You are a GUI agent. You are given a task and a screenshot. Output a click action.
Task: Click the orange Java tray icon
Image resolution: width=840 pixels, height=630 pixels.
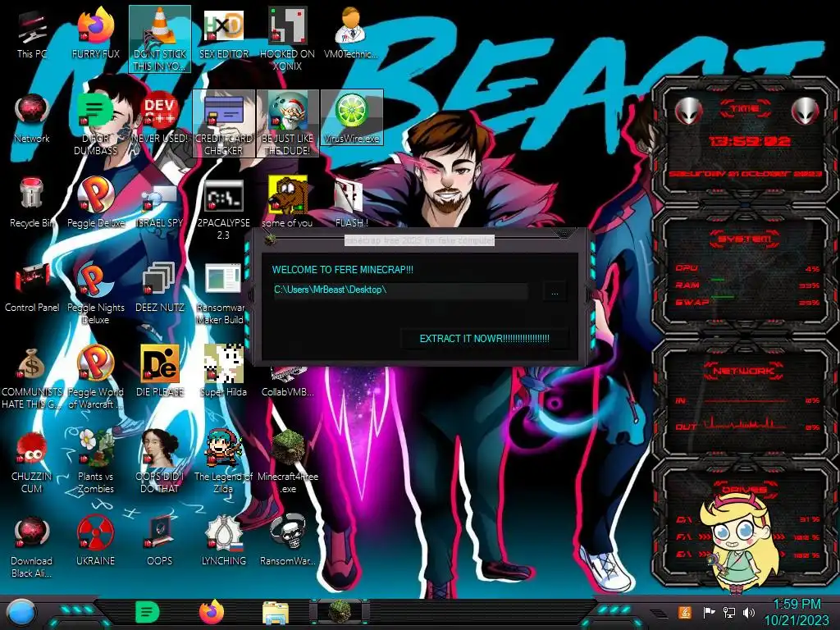[x=685, y=612]
